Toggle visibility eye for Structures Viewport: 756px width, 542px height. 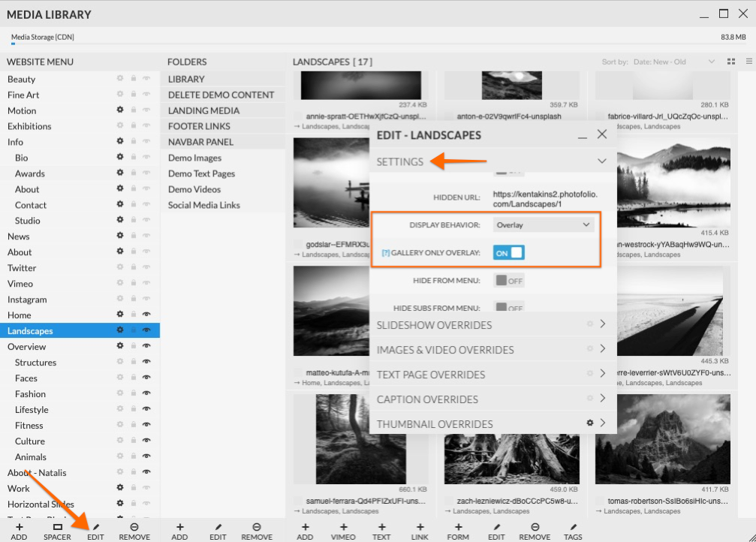click(146, 362)
